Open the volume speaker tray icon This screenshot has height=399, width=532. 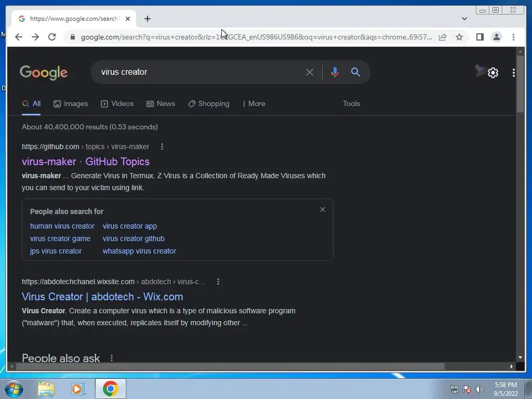479,389
